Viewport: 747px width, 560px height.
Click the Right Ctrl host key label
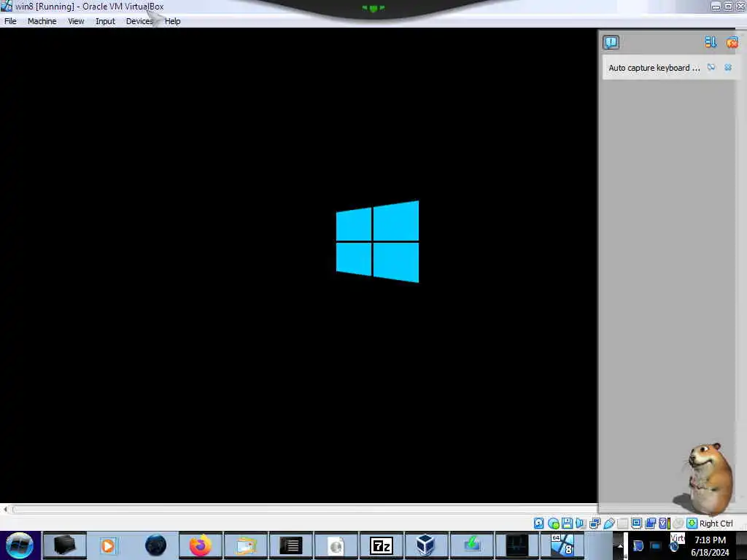click(x=716, y=524)
